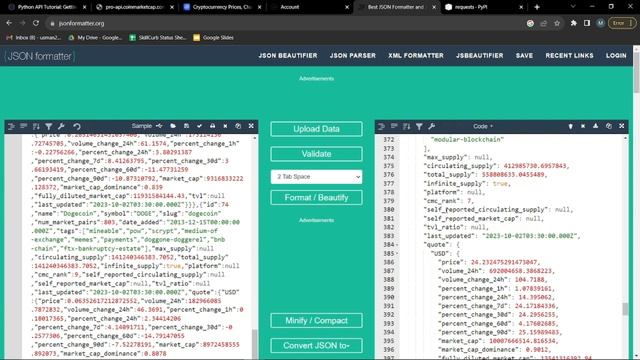The height and width of the screenshot is (360, 640).
Task: Click the compact icon in right output toolbar
Action: 394,126
